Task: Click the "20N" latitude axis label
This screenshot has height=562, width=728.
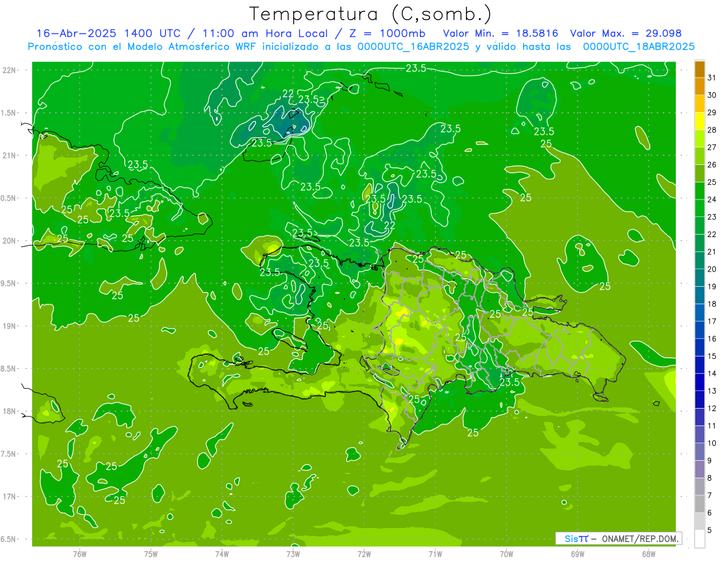Action: click(10, 241)
